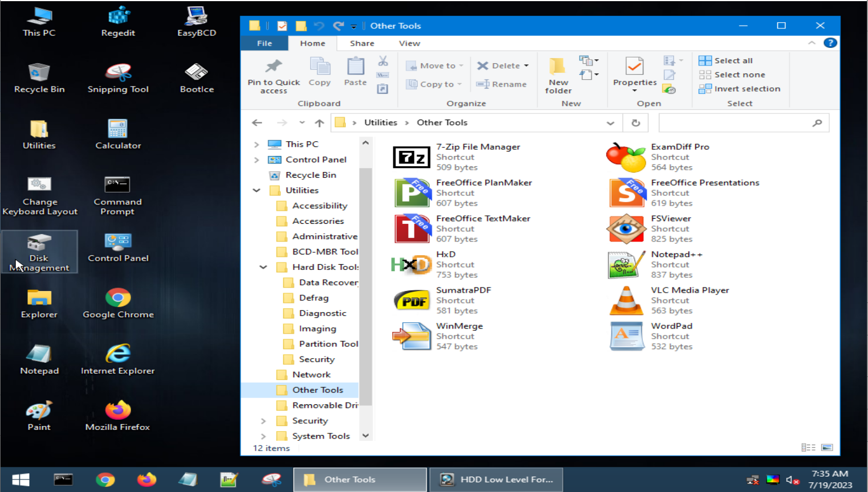Select Network folder in tree
This screenshot has width=868, height=492.
click(x=303, y=374)
